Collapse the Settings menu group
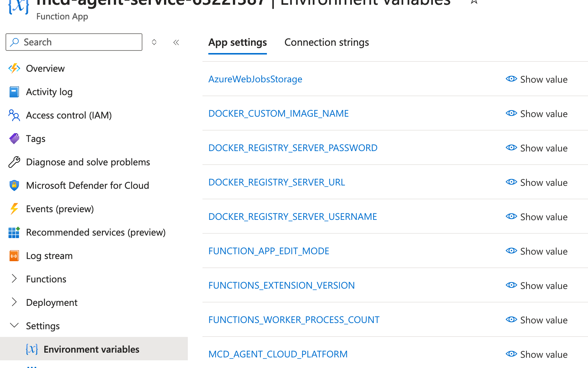 click(x=14, y=325)
